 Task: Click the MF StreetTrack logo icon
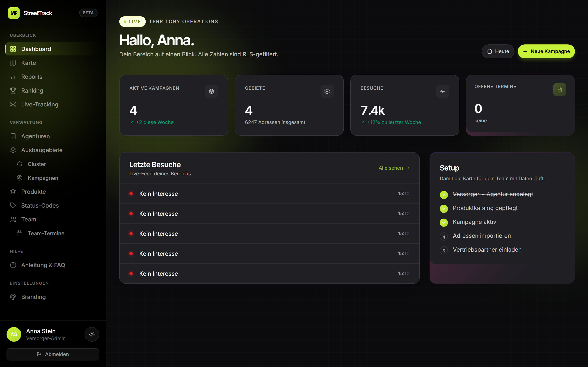pos(14,13)
